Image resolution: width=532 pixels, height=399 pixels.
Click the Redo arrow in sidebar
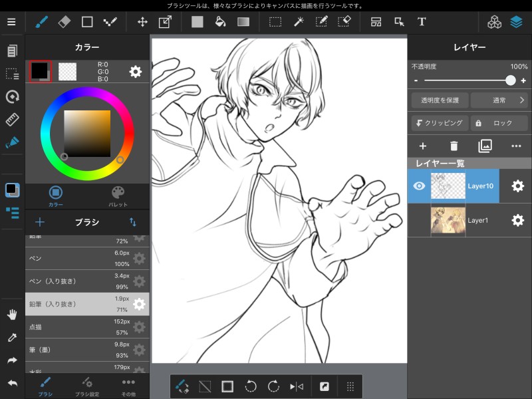(12, 360)
